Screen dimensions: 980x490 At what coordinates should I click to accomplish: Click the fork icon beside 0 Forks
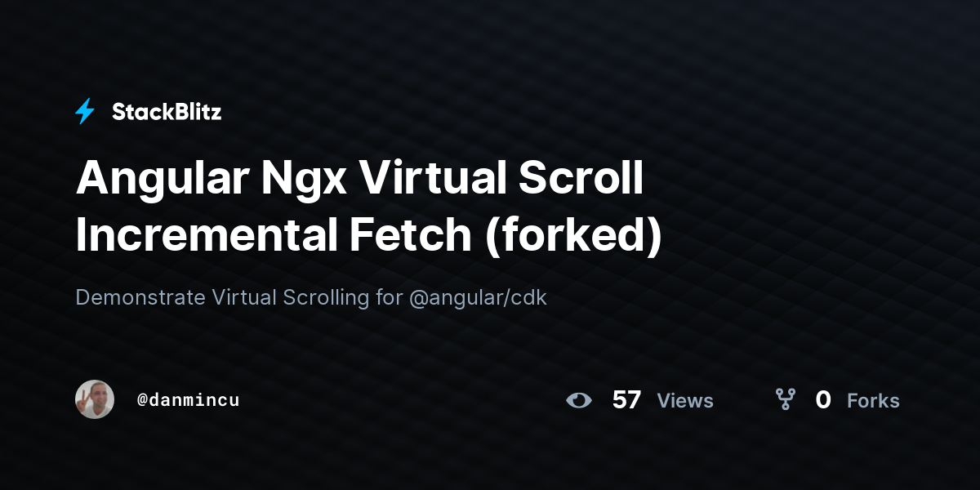(785, 399)
